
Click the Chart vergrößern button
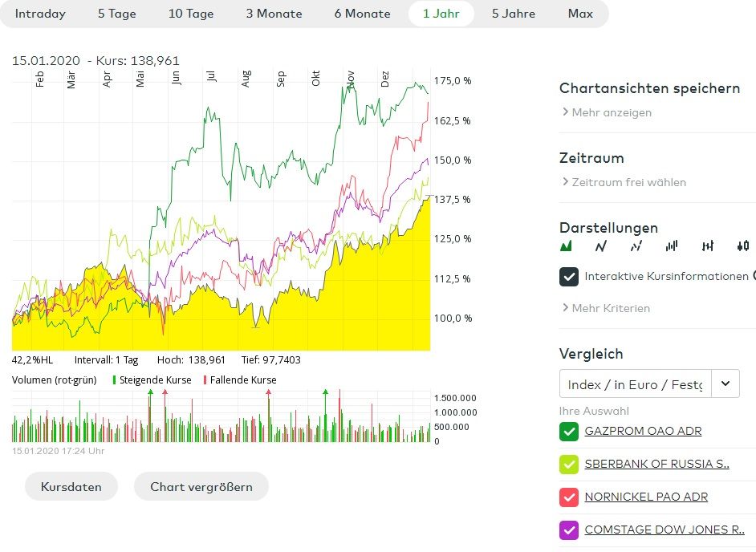coord(201,486)
